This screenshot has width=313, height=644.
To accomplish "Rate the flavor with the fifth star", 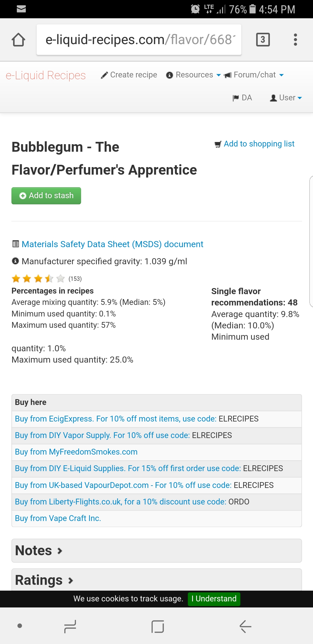I will pos(60,279).
